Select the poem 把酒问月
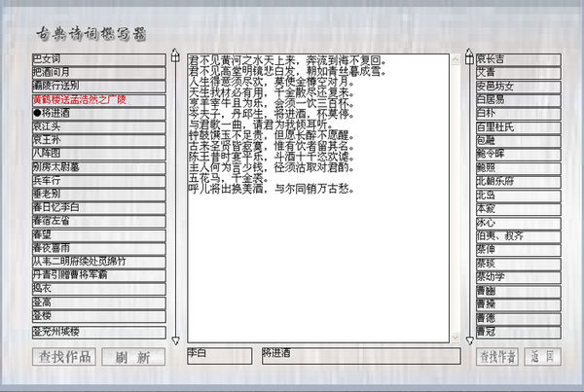Viewport: 584px width, 392px height. click(x=99, y=73)
